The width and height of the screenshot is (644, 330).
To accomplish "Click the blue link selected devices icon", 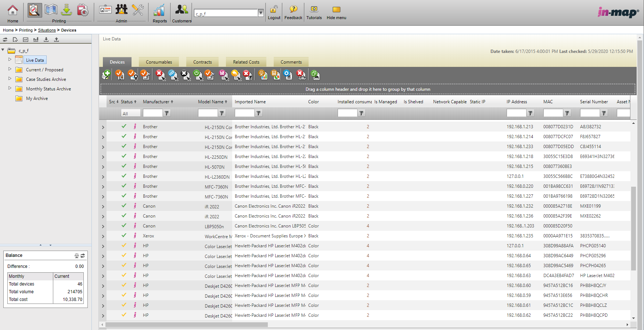I will [173, 75].
